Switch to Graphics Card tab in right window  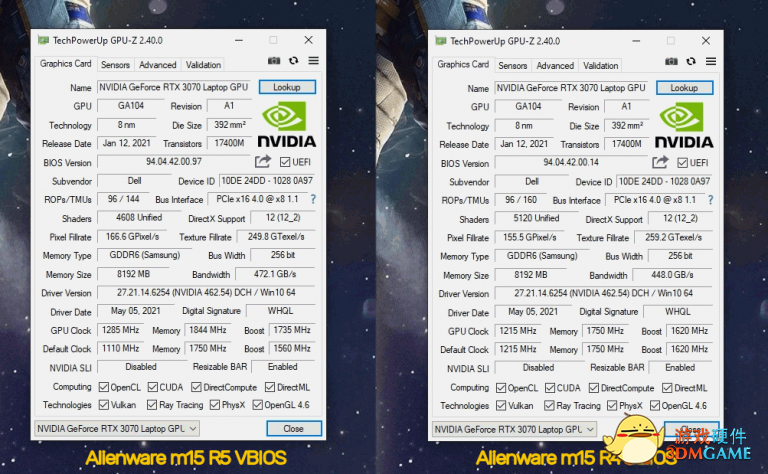(463, 64)
